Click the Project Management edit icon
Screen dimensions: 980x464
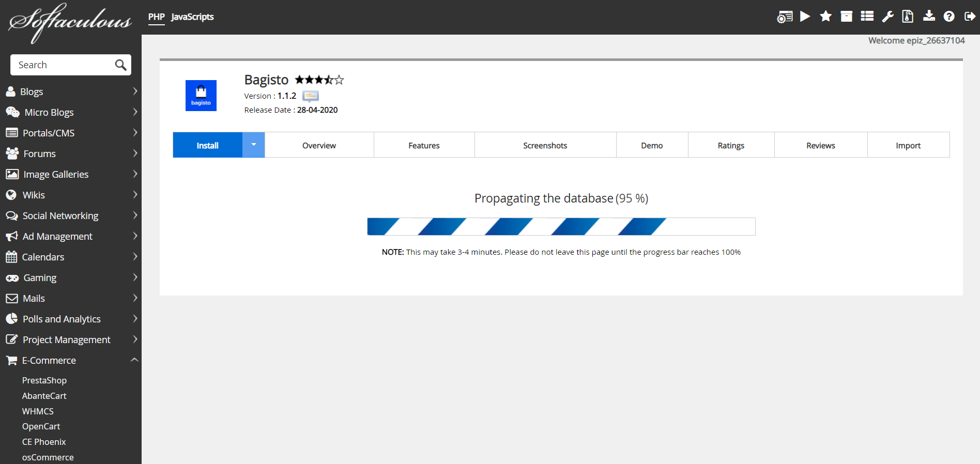coord(11,339)
